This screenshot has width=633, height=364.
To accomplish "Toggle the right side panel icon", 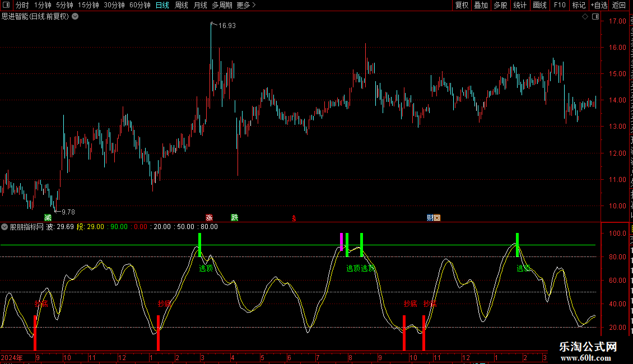I will coord(595,17).
